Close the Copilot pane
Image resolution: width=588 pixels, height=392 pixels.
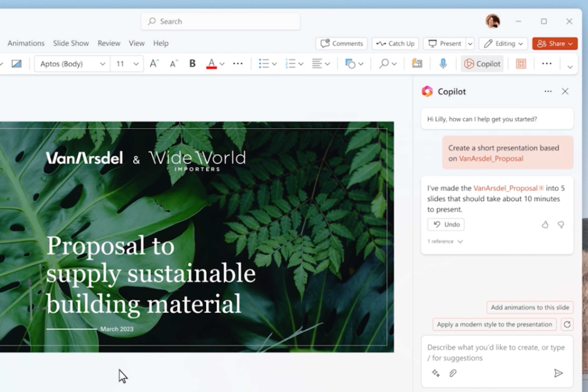[x=565, y=91]
